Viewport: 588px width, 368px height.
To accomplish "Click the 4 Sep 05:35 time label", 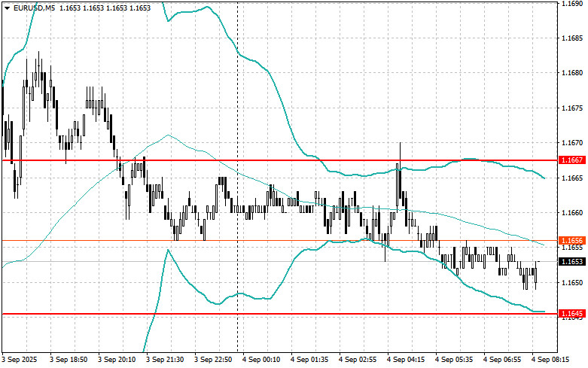I will 454,360.
